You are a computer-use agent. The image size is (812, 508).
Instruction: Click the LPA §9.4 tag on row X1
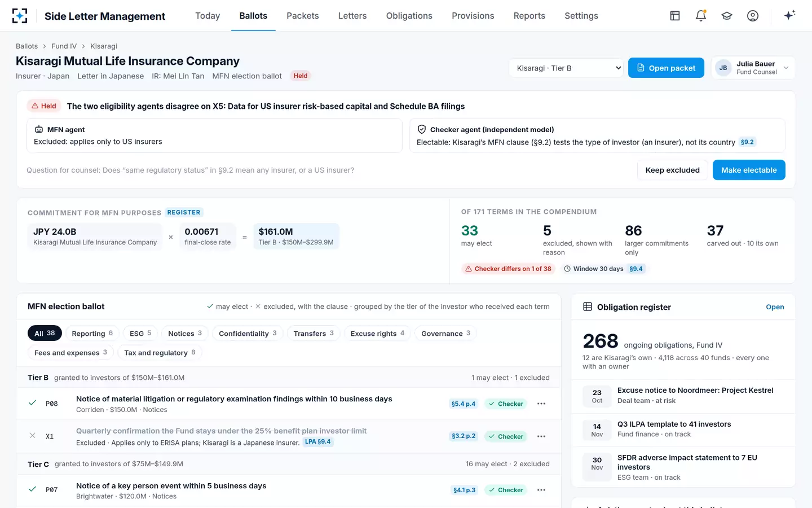coord(318,442)
